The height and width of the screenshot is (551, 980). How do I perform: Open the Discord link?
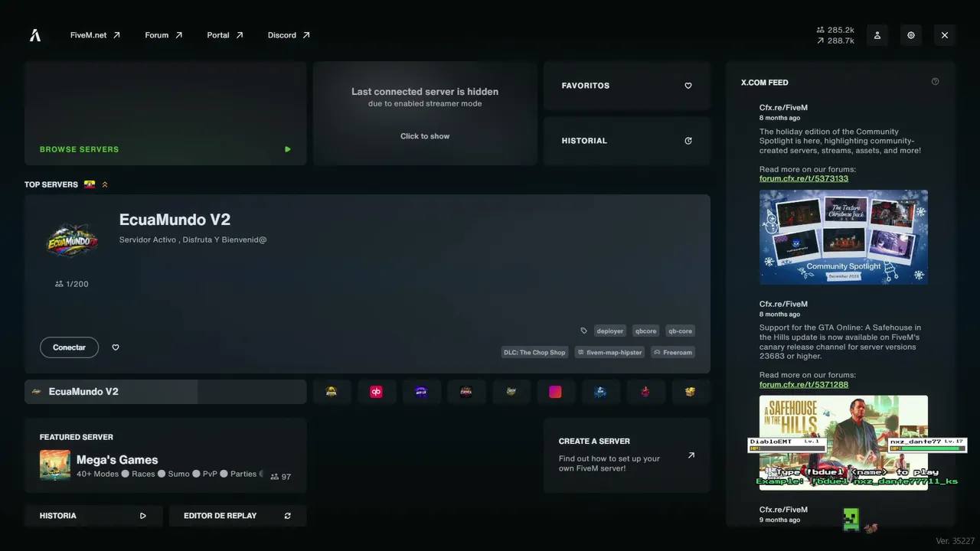coord(289,35)
